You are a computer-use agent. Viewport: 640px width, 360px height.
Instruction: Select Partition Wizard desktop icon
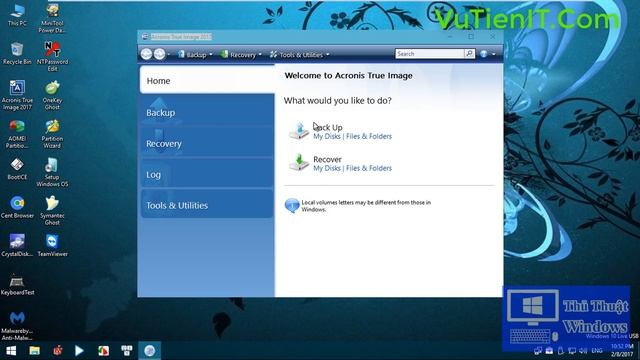point(52,134)
